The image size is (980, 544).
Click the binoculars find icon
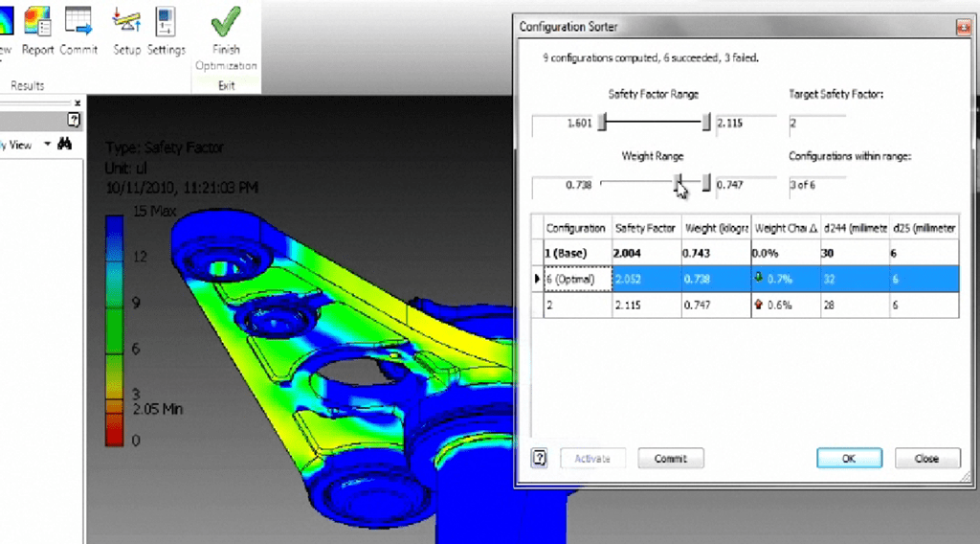pos(64,145)
